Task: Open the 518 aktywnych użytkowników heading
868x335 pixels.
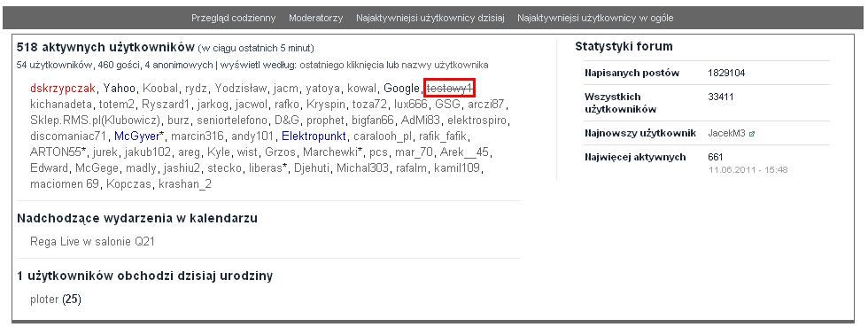Action: pos(105,47)
